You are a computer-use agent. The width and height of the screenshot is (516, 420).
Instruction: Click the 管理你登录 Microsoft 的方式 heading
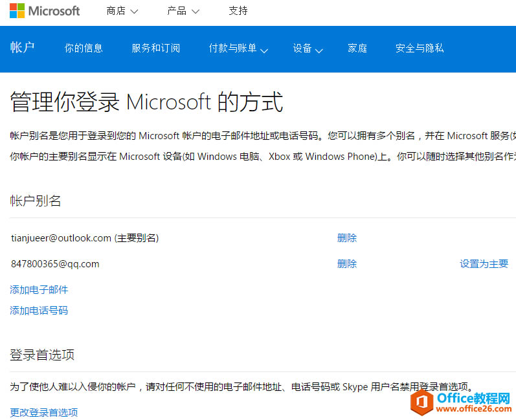coord(146,102)
